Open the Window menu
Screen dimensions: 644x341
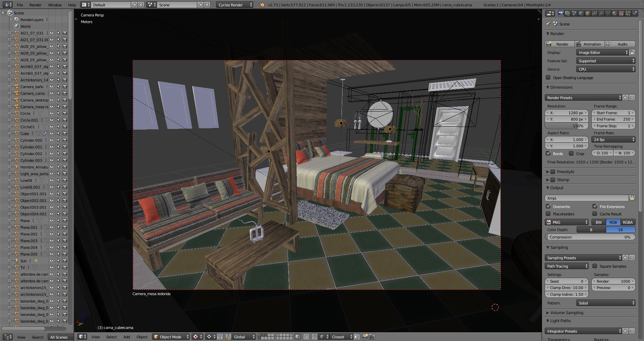pyautogui.click(x=55, y=5)
